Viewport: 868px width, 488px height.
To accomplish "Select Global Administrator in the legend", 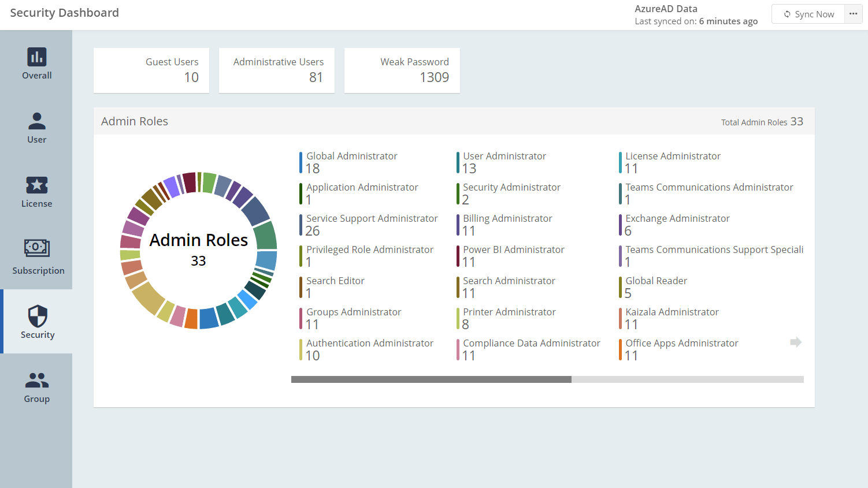I will coord(351,156).
